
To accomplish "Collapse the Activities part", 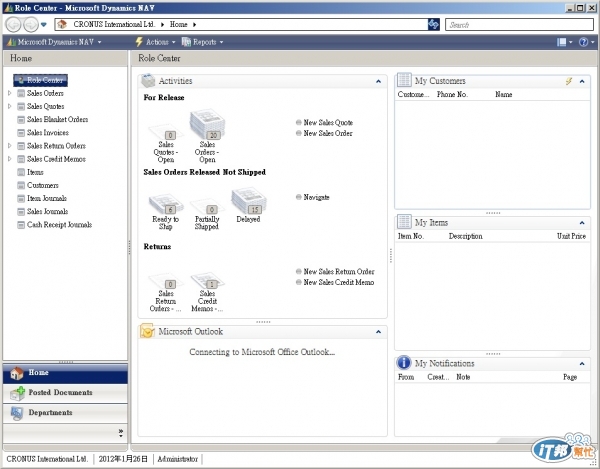I will point(378,81).
